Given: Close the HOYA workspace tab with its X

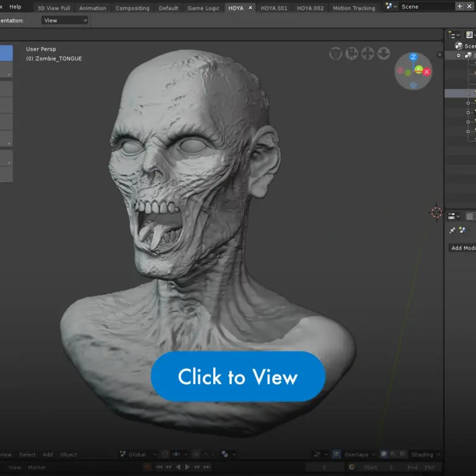Looking at the screenshot, I should point(250,7).
